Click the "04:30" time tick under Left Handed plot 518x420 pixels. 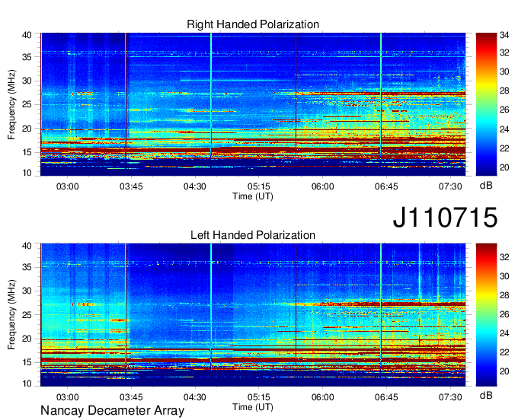[195, 397]
